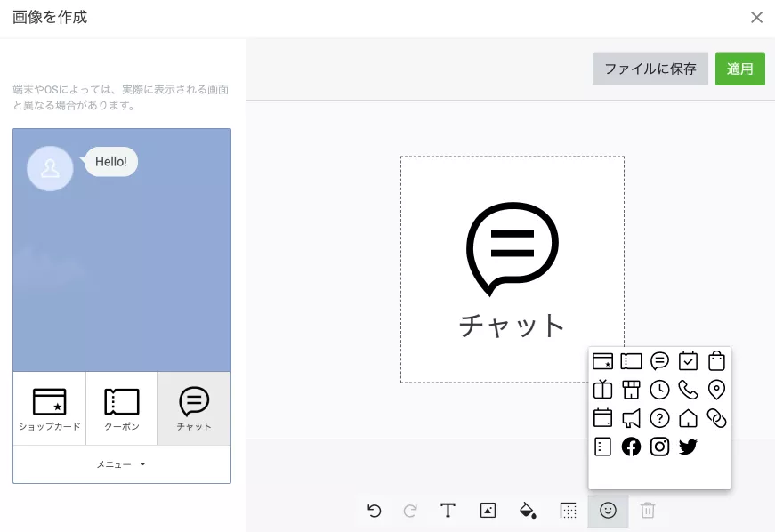Screen dimensions: 775x532
Task: Choose the question mark circle icon
Action: 659,418
